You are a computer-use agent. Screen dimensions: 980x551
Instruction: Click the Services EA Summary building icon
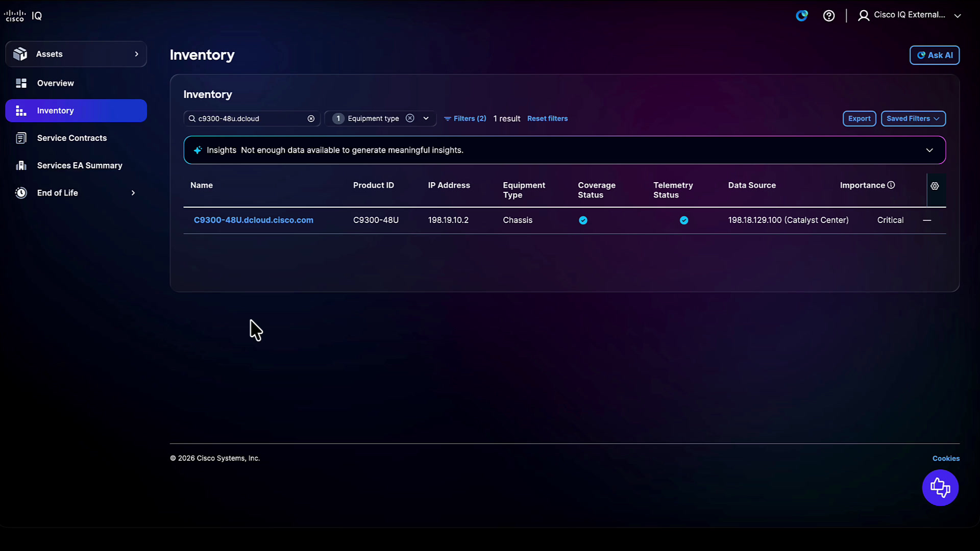(x=21, y=165)
